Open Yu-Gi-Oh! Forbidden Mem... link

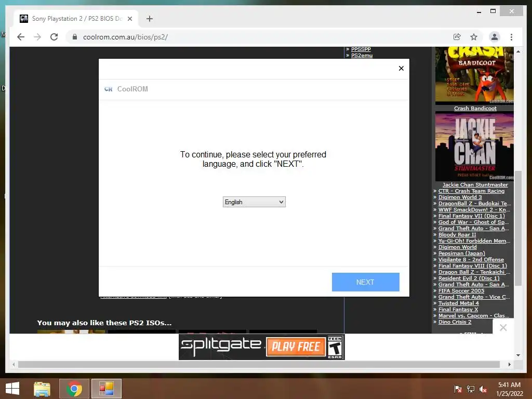pos(474,241)
